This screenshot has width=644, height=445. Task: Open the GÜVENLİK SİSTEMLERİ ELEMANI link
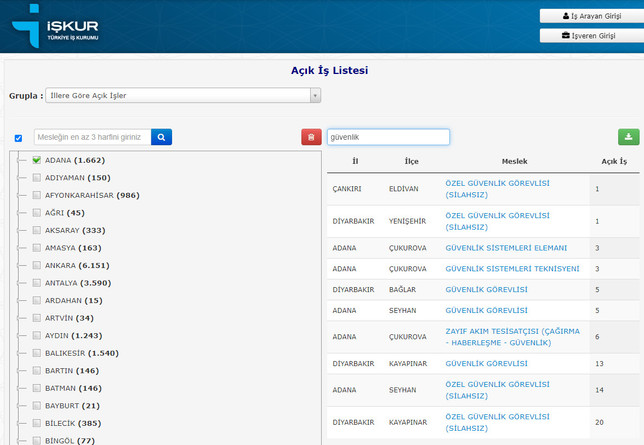pos(506,248)
